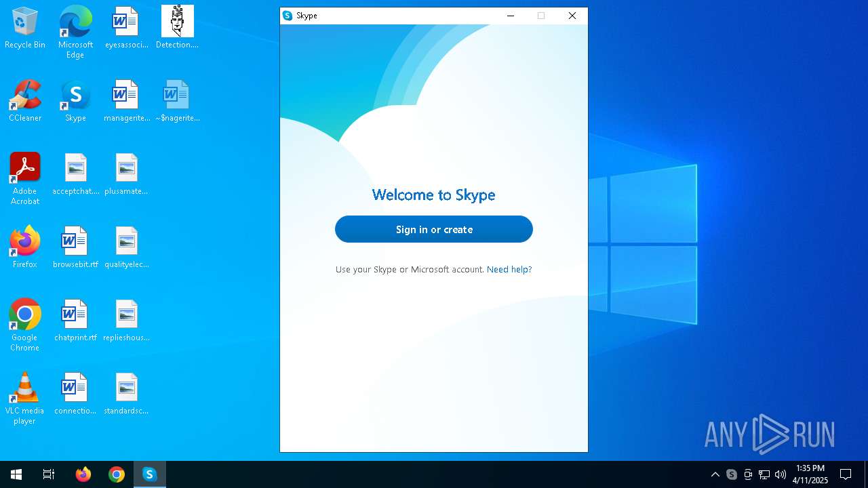This screenshot has width=868, height=488.
Task: Open the eyesassoci... Word document
Action: click(126, 28)
